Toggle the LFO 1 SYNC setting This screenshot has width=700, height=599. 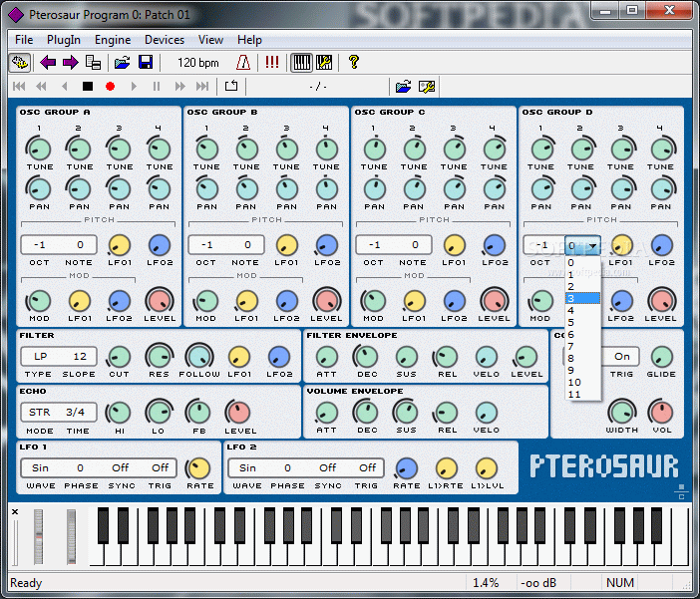pos(121,467)
